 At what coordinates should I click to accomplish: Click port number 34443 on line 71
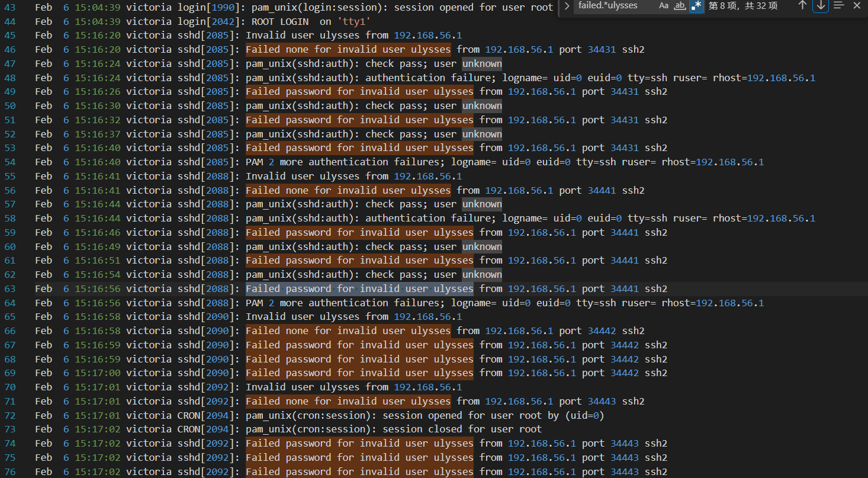tap(602, 402)
